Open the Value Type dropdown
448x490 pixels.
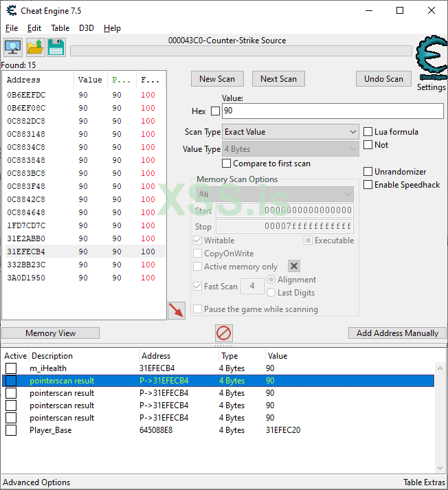290,149
